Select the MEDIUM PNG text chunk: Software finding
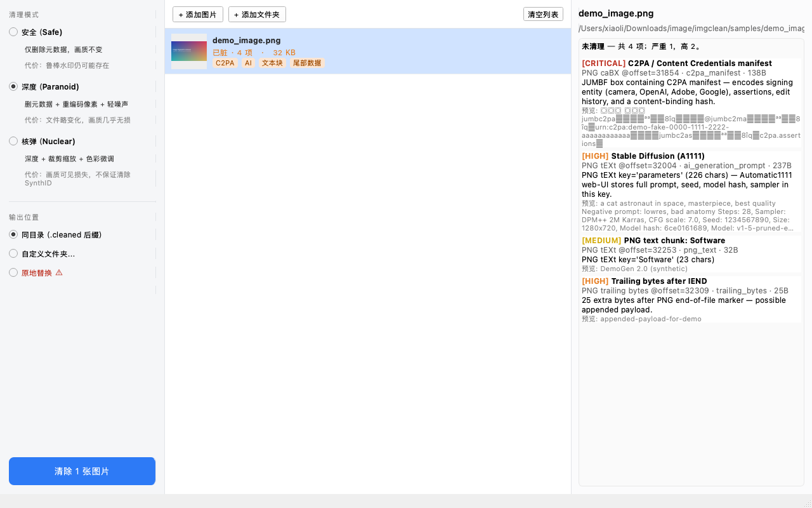This screenshot has width=812, height=508. point(691,255)
